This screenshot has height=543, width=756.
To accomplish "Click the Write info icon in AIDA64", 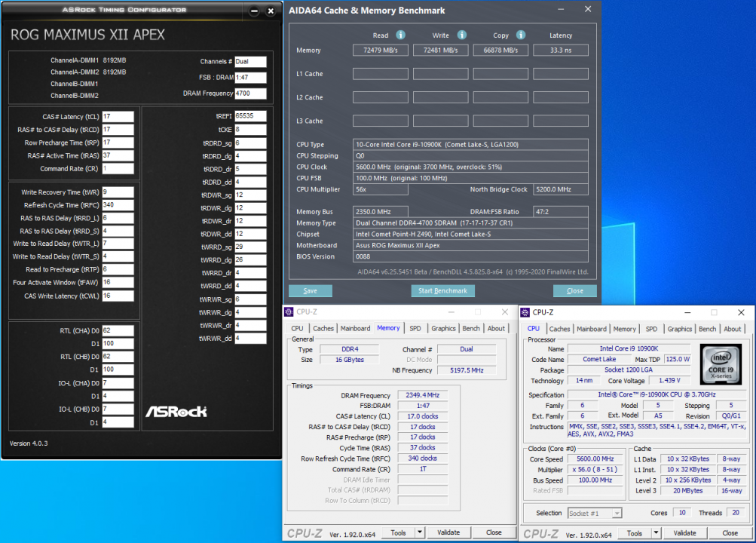I will pos(461,35).
